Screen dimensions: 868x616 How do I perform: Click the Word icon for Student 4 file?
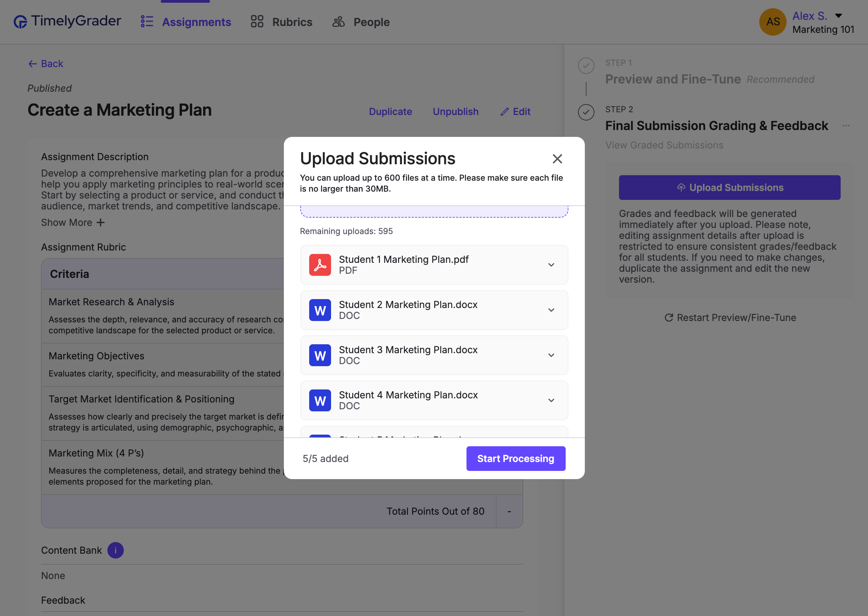(320, 400)
